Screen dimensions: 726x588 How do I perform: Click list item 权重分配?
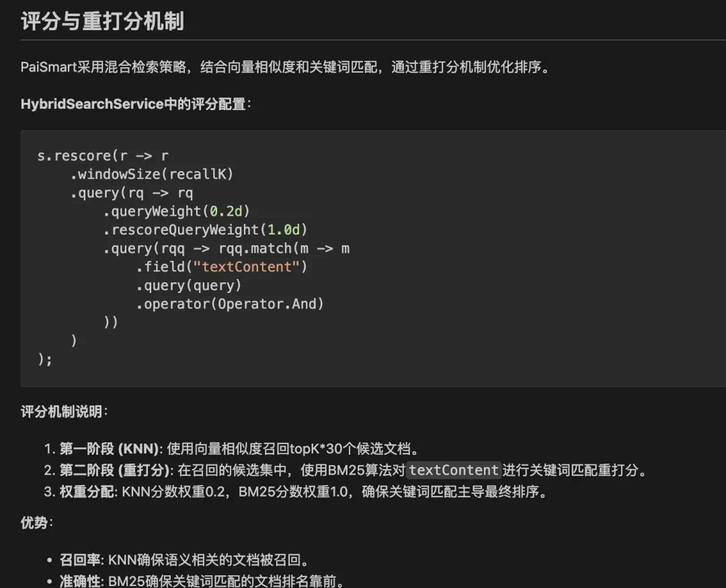[296, 491]
